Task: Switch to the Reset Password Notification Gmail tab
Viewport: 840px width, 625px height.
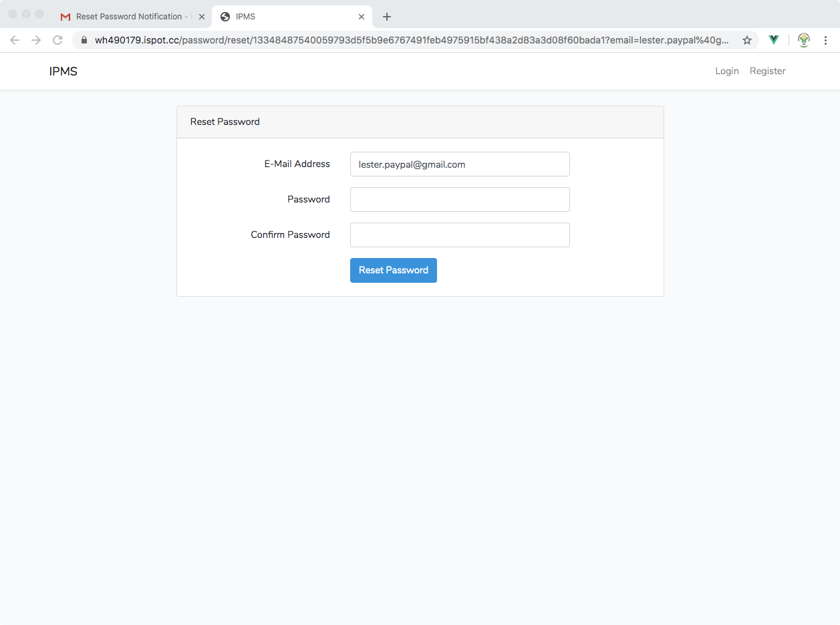Action: point(132,17)
